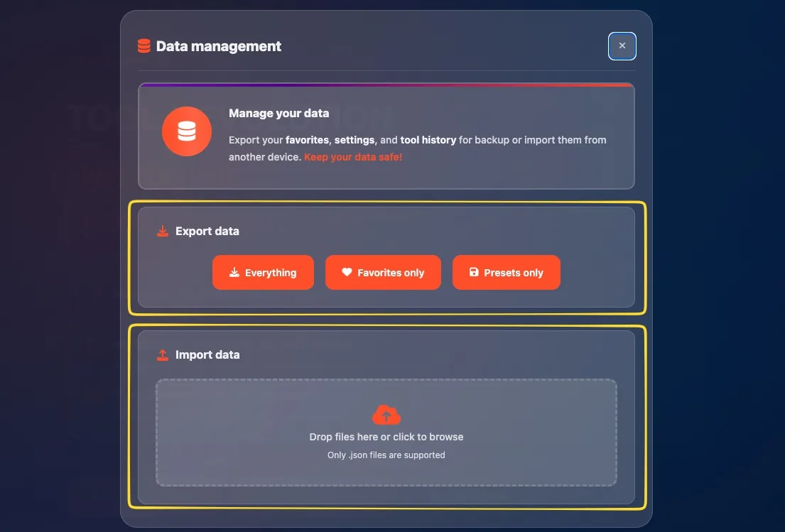785x532 pixels.
Task: Select the Import data section heading
Action: pyautogui.click(x=207, y=354)
